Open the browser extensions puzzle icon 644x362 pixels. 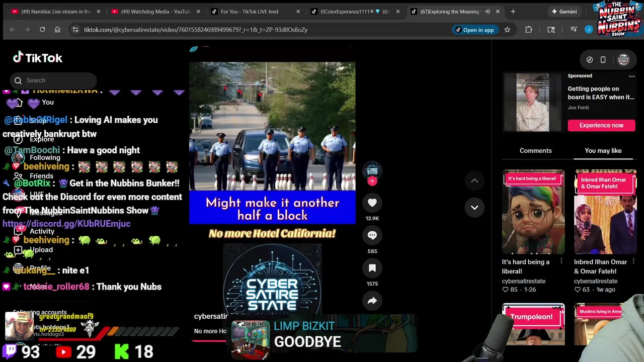point(529,30)
